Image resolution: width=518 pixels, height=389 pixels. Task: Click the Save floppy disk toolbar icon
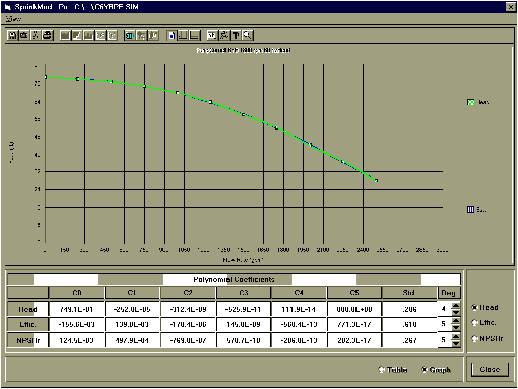tap(12, 35)
